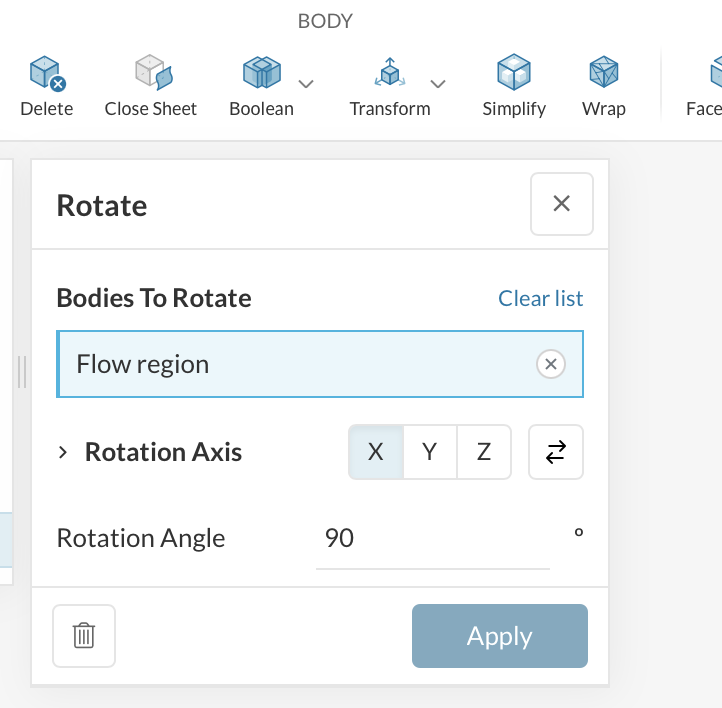Click the Clear list link
Viewport: 722px width, 708px height.
click(541, 298)
